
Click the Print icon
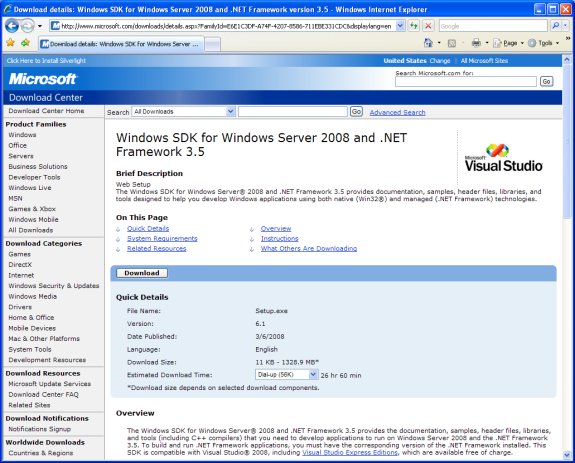tap(476, 43)
